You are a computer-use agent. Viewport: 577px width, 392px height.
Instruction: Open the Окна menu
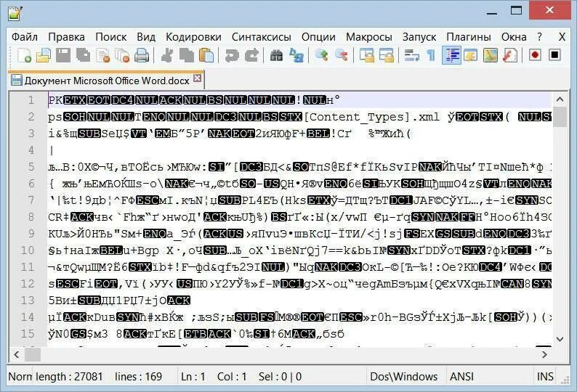tap(514, 37)
